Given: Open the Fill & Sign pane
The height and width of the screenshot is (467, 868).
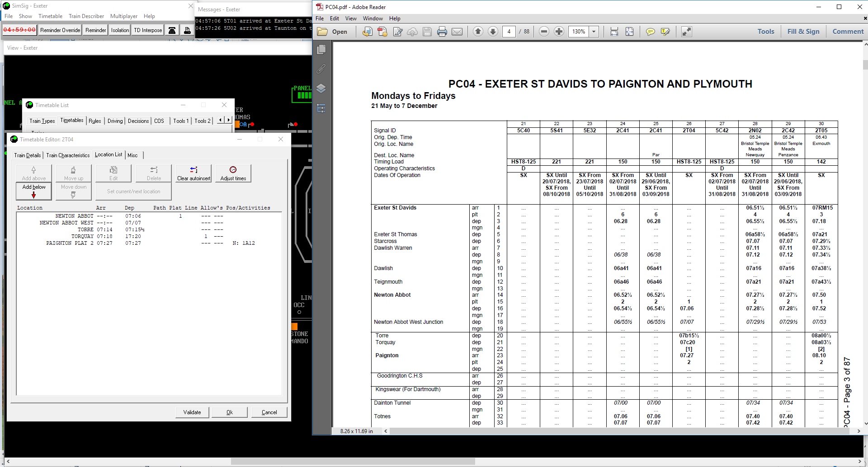Looking at the screenshot, I should (803, 32).
